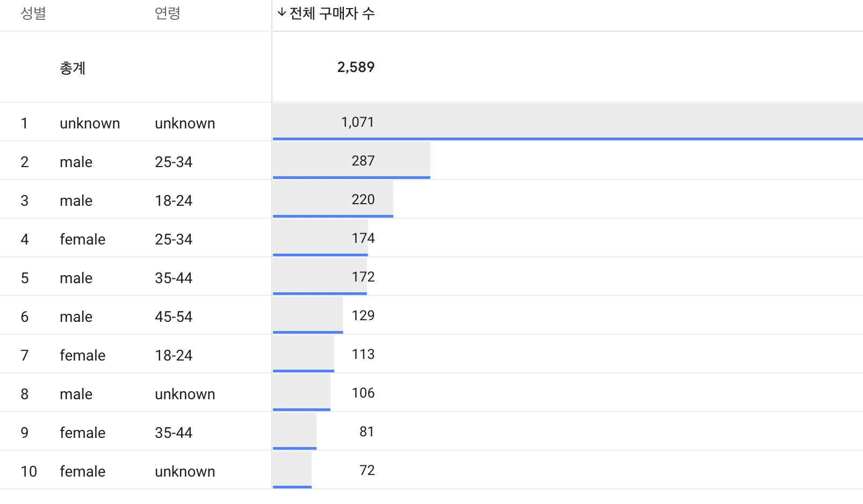Click the 전체 구매자 수 header label

332,13
